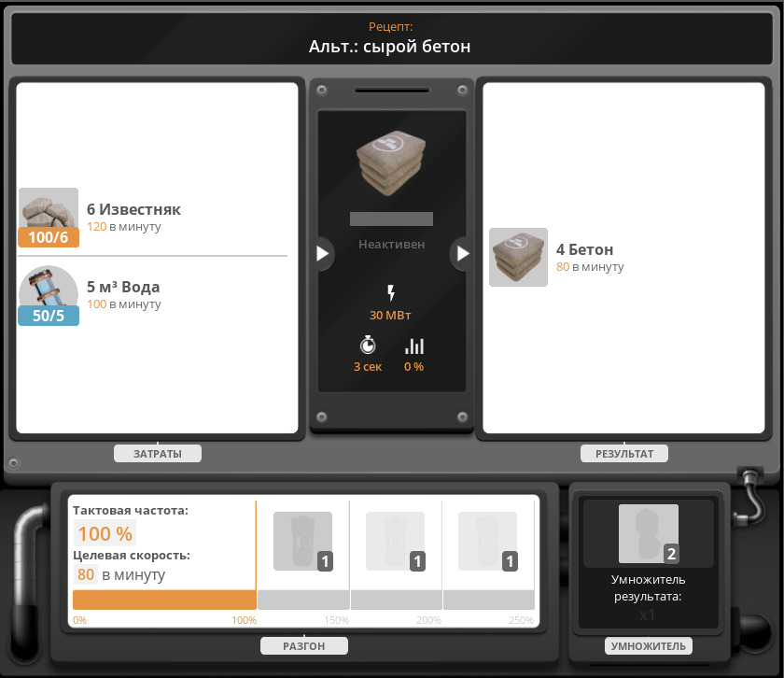Click the orange overclock slider bar

point(164,600)
